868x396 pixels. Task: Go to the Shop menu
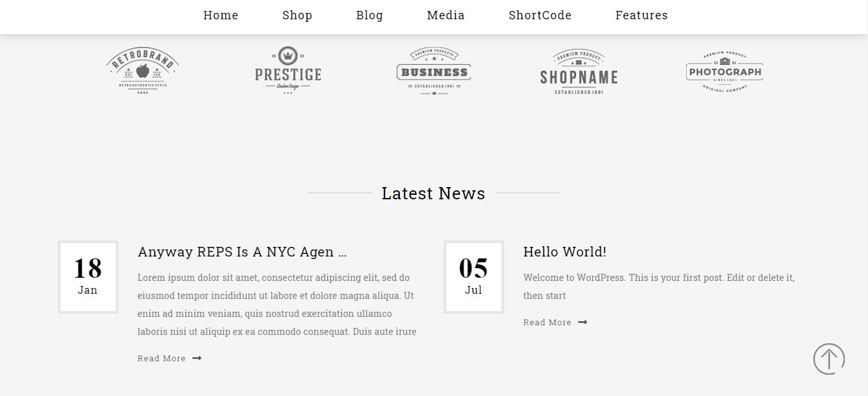[297, 15]
